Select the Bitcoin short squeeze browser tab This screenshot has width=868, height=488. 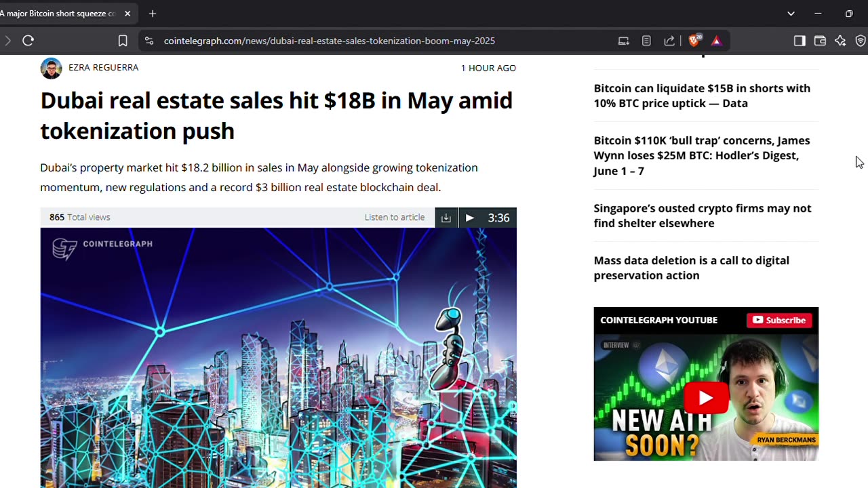(59, 14)
